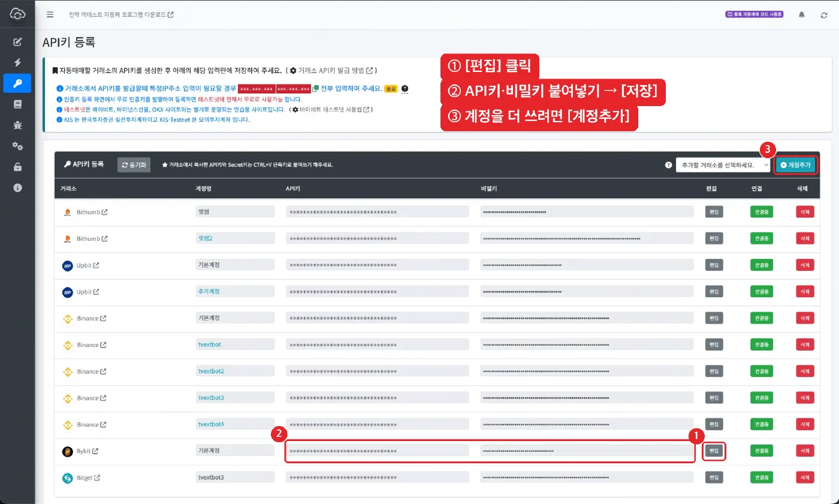Image resolution: width=839 pixels, height=504 pixels.
Task: Click the cloud logo in the sidebar
Action: click(17, 13)
